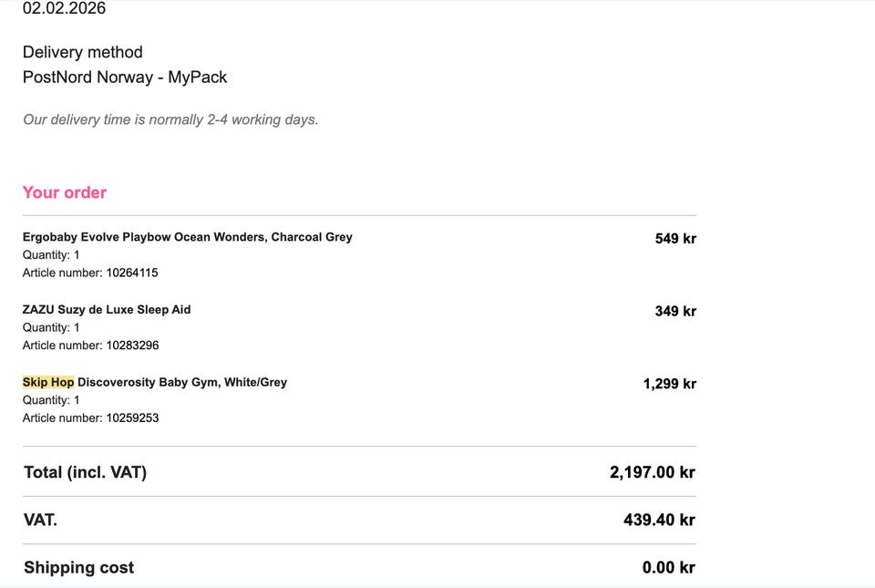Click the delivery time italic note
875x588 pixels.
(x=170, y=119)
